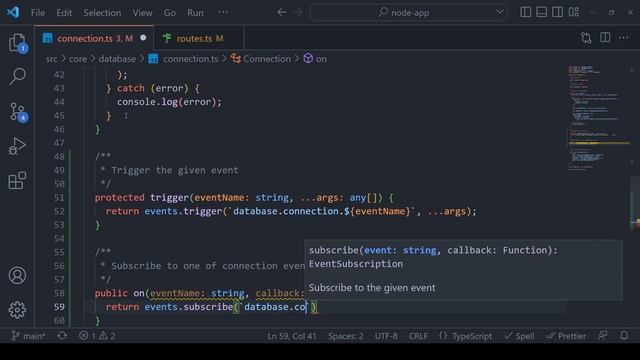Toggle the bottom panel layout icon
The image size is (640, 360).
[542, 12]
